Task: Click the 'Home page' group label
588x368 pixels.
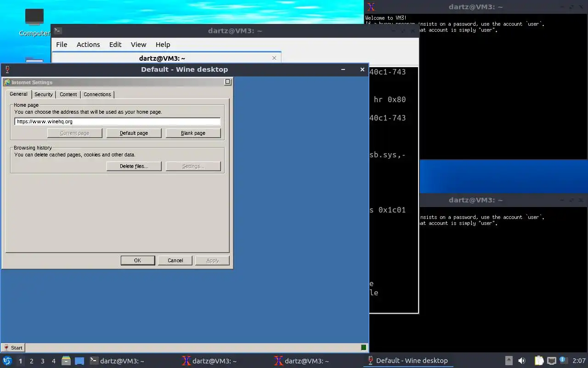Action: point(26,105)
